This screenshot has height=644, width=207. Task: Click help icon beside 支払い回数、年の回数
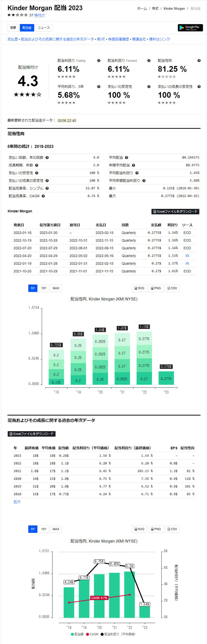coord(47,158)
